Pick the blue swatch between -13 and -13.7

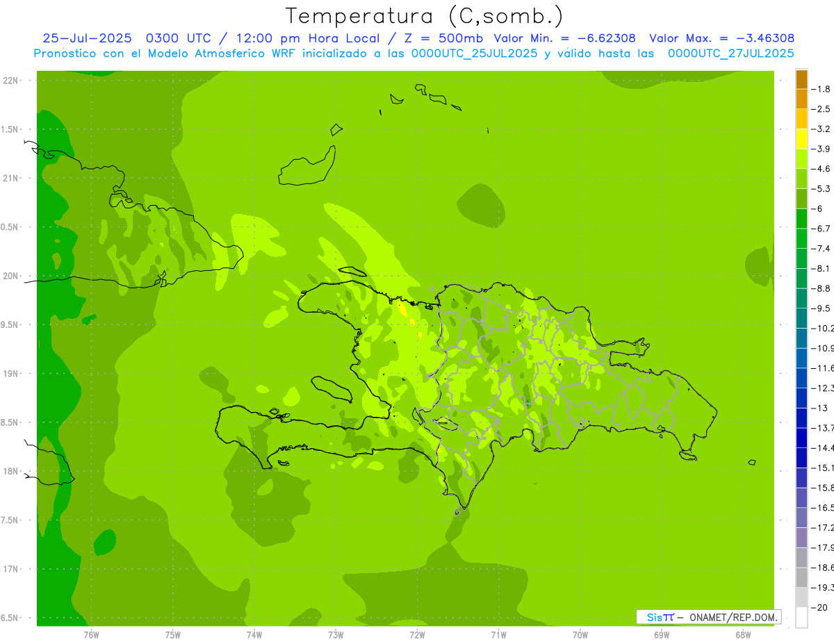point(801,418)
